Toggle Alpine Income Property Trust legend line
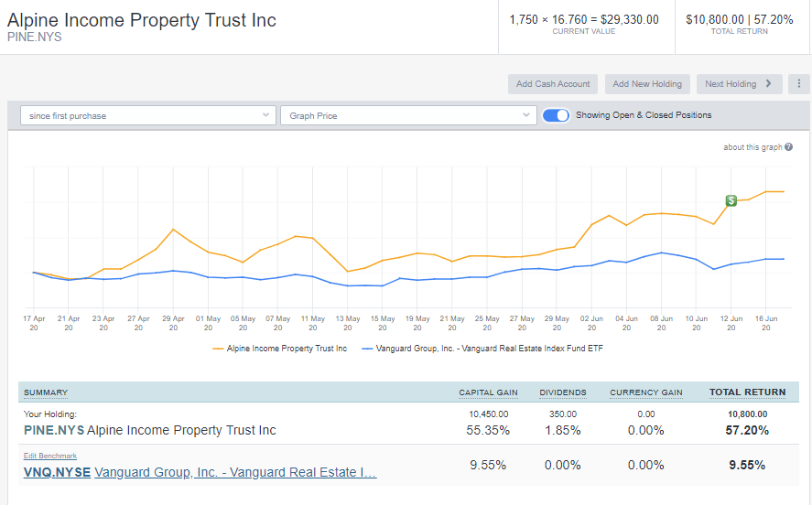This screenshot has width=812, height=505. point(279,349)
